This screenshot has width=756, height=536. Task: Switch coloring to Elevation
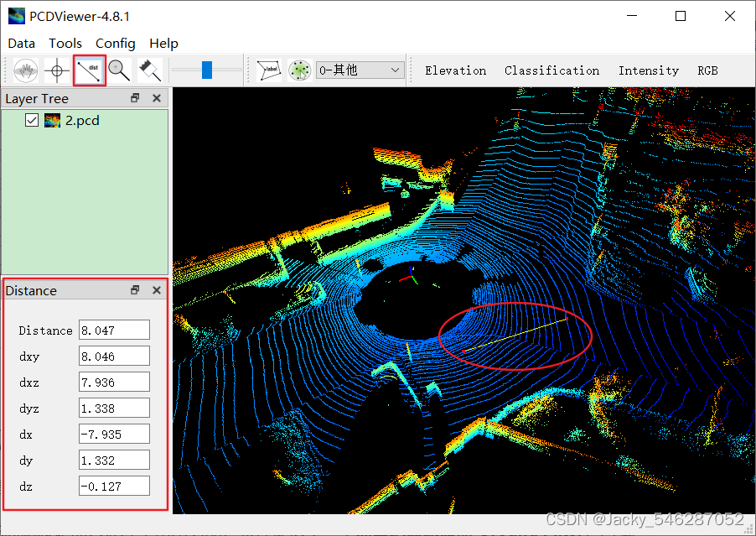click(456, 70)
